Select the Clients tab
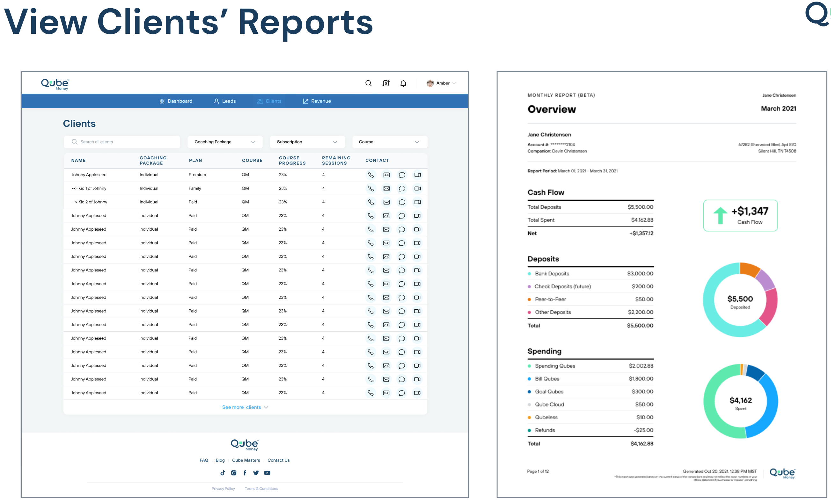 tap(269, 101)
